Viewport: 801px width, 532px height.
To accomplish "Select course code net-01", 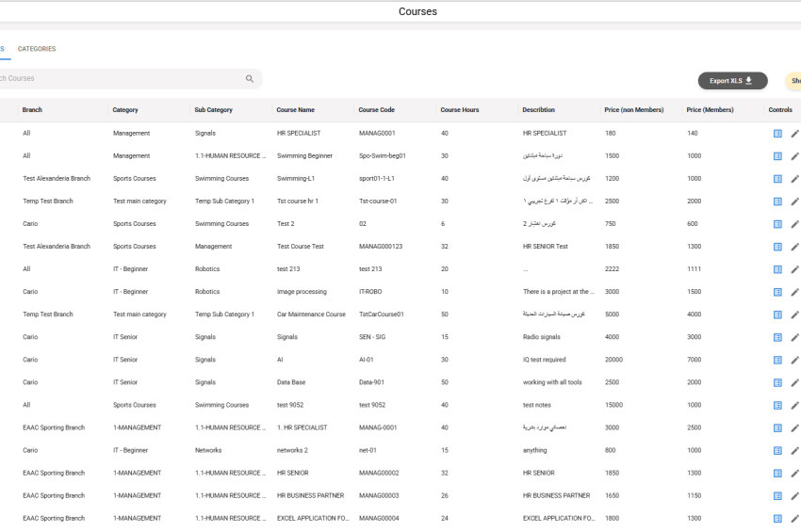I will [x=368, y=450].
